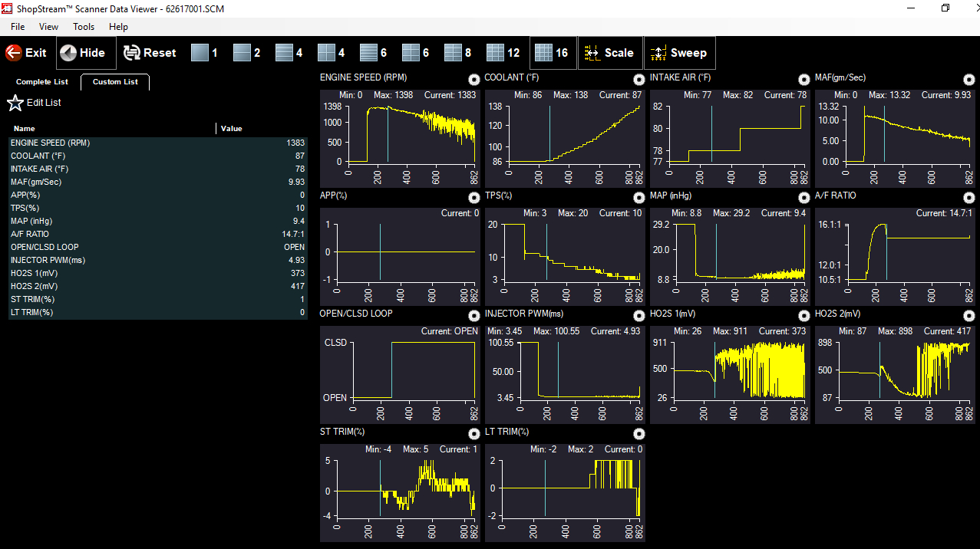This screenshot has height=549, width=980.
Task: Open the File menu
Action: tap(18, 27)
